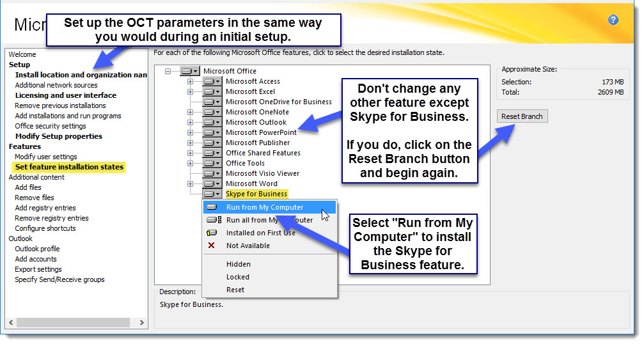Image resolution: width=644 pixels, height=344 pixels.
Task: Open Licensing and user interface page
Action: [66, 95]
